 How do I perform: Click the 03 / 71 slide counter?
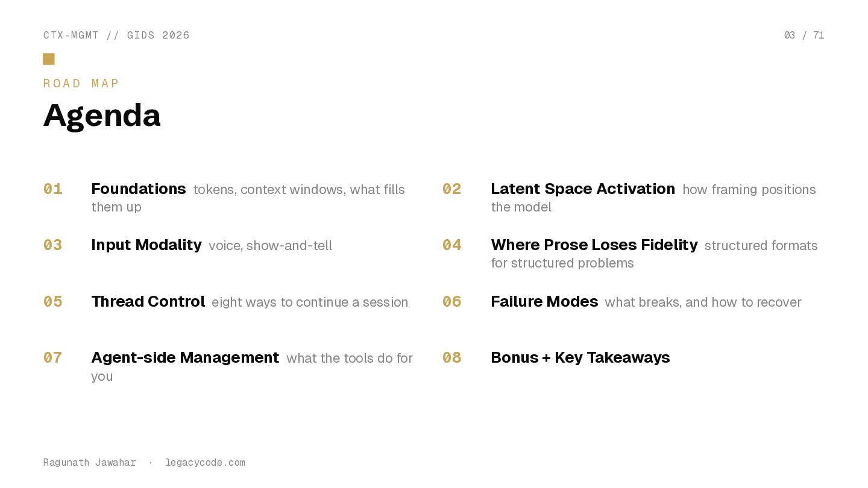(x=804, y=35)
